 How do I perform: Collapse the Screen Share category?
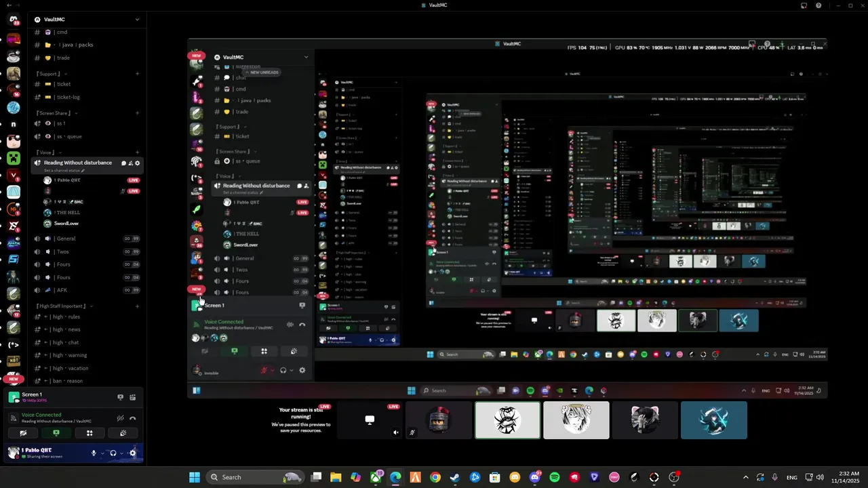pyautogui.click(x=56, y=113)
